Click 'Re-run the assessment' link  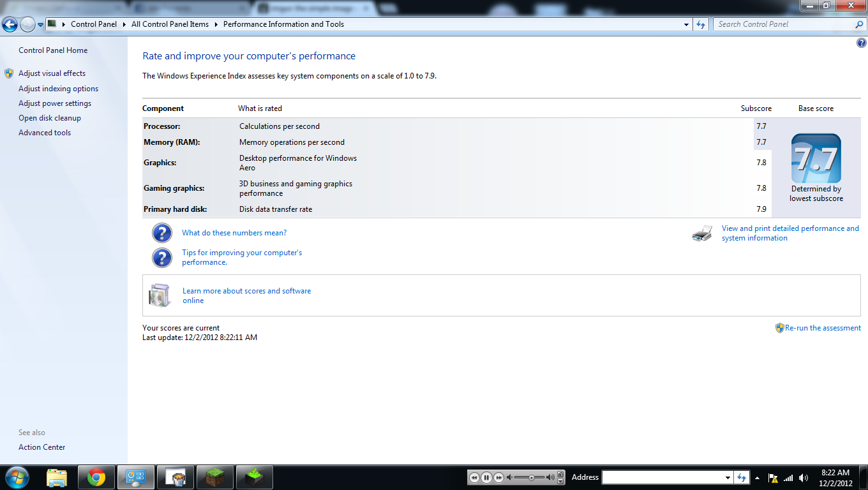point(823,328)
